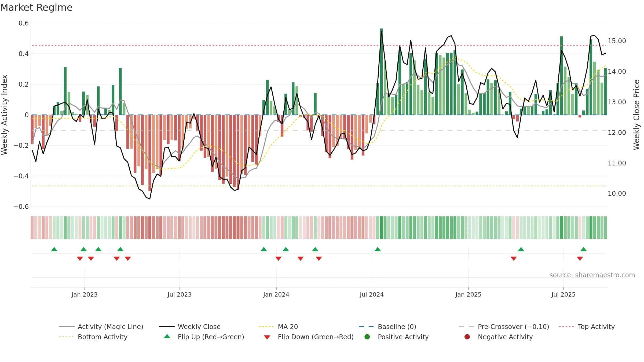Toggle Pre-Crossover (−0.10) legend entry
644x362 pixels.
tap(504, 327)
